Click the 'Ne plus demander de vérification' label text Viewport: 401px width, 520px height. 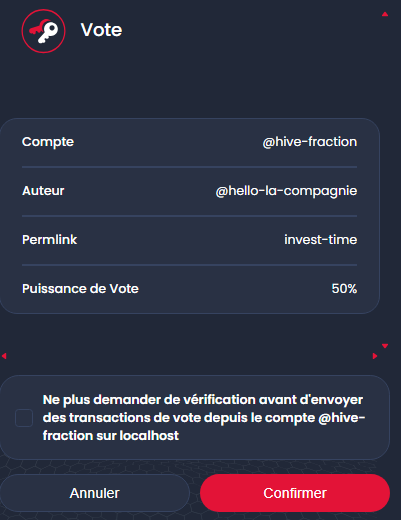click(204, 418)
